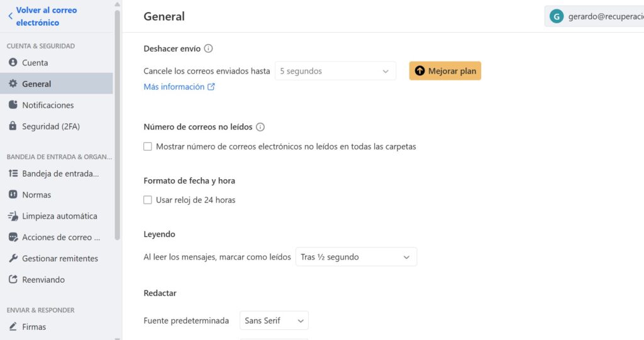Click the Cuenta person icon
This screenshot has width=644, height=340.
[13, 63]
